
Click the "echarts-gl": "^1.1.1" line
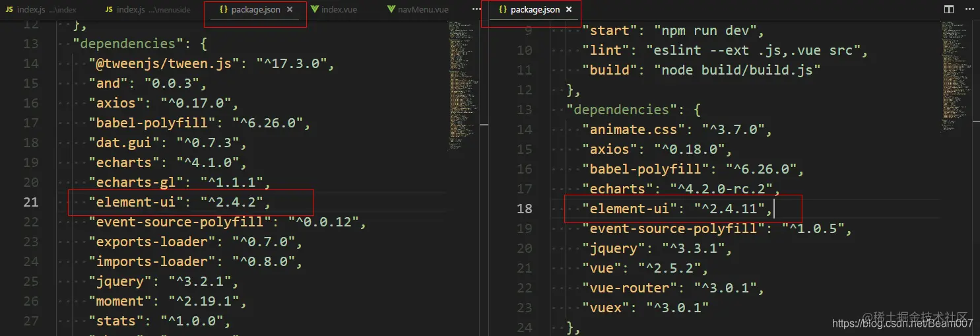(x=180, y=182)
